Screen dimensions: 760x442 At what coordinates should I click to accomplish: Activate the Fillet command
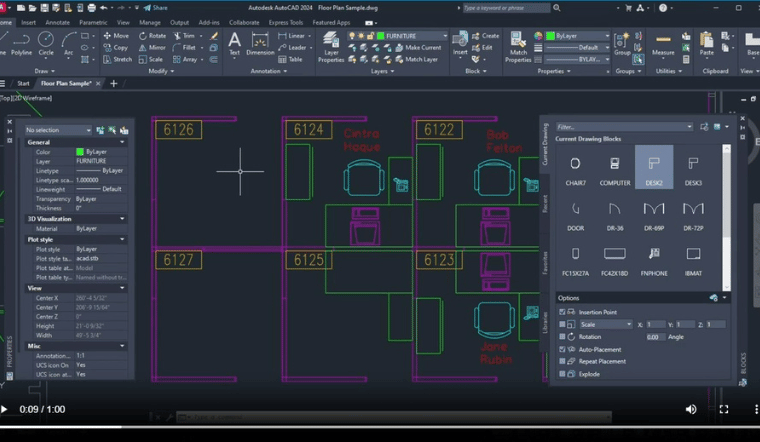185,47
